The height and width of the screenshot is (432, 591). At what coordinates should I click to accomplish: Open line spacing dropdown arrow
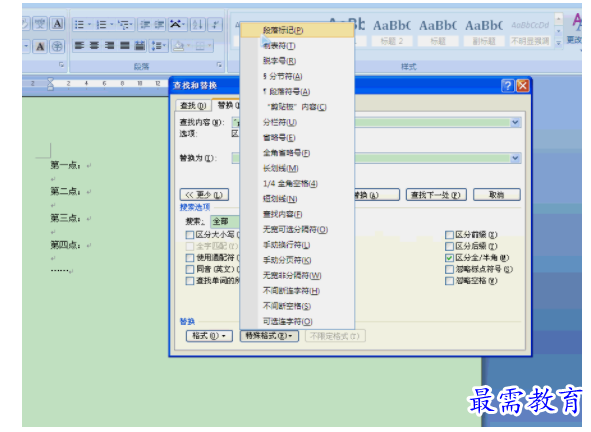165,46
